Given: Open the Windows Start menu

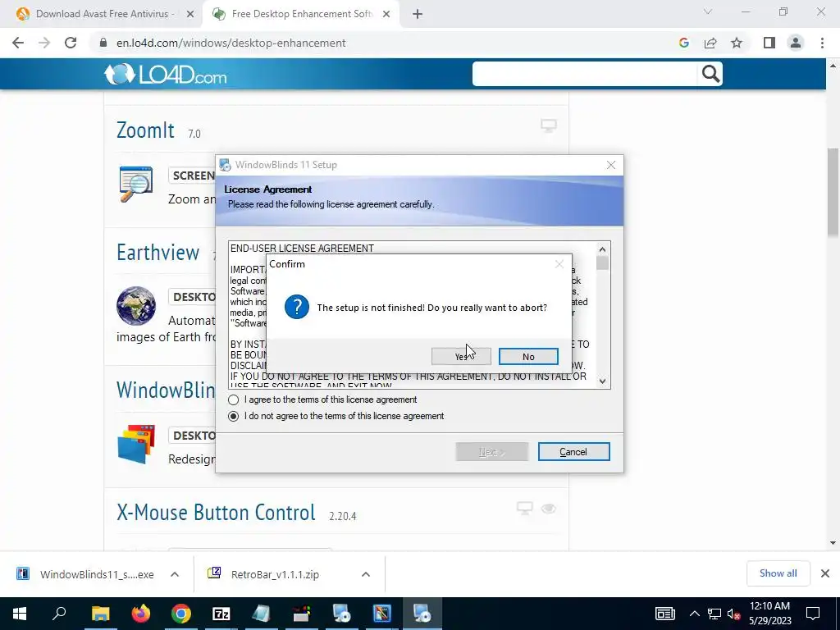Looking at the screenshot, I should click(20, 614).
